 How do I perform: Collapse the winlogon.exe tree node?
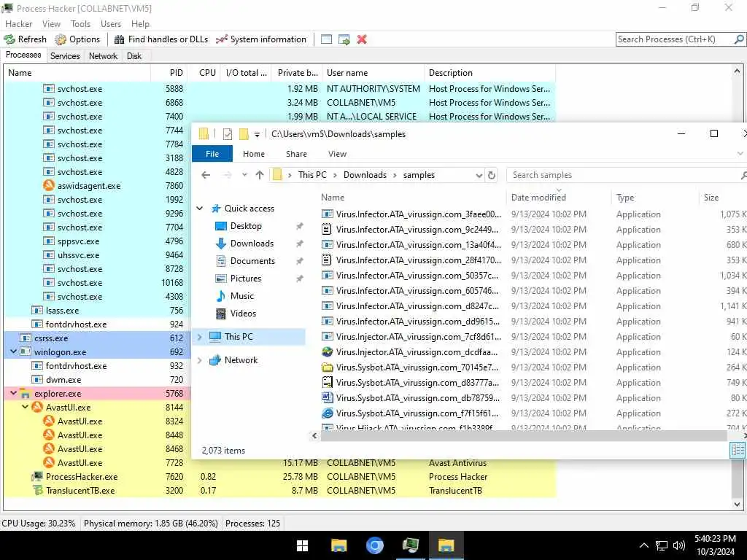point(13,352)
